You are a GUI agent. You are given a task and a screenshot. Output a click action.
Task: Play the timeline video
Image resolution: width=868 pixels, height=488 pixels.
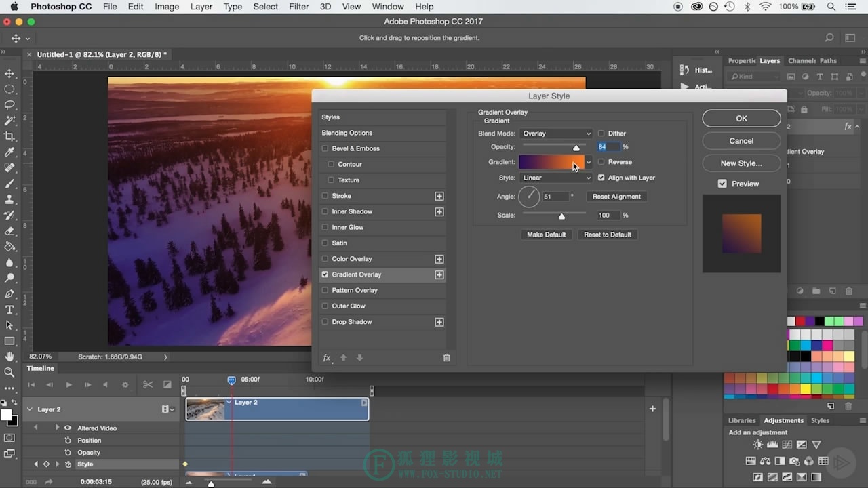[x=68, y=385]
